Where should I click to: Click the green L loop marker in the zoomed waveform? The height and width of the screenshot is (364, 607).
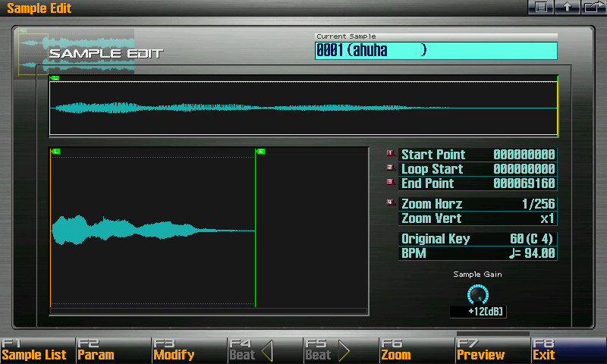pyautogui.click(x=55, y=151)
